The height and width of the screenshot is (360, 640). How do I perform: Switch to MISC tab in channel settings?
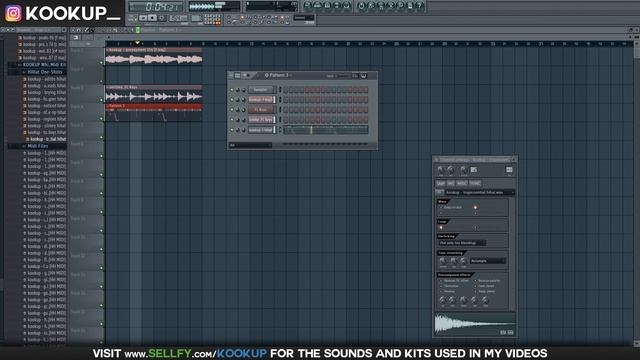click(462, 183)
